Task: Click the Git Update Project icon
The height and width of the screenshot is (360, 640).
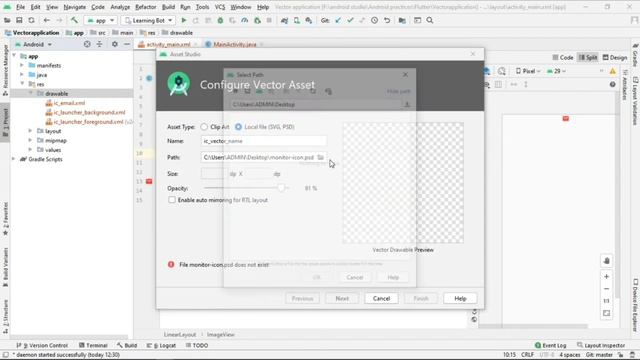Action: (338, 20)
